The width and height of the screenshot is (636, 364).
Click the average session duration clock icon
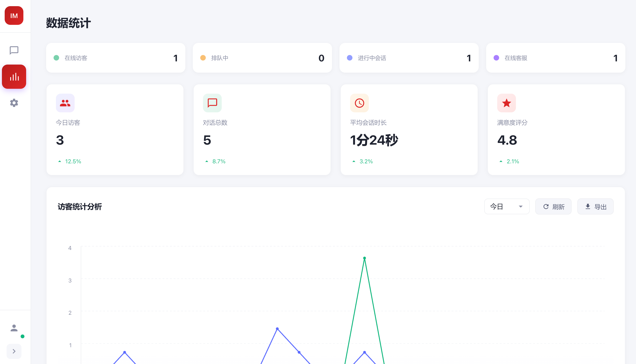coord(359,103)
